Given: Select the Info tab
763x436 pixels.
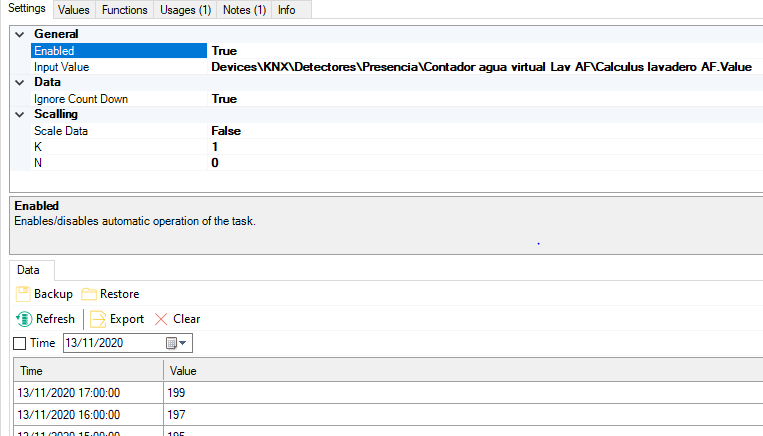Looking at the screenshot, I should [286, 10].
